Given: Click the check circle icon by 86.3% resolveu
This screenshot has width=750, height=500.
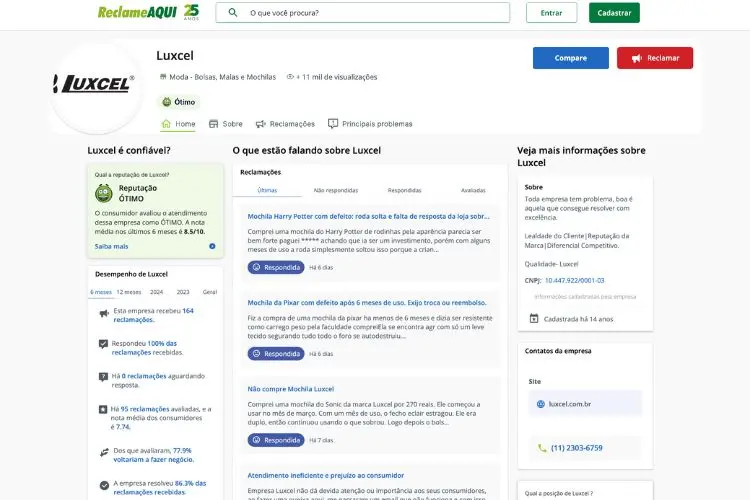Looking at the screenshot, I should pyautogui.click(x=104, y=485).
